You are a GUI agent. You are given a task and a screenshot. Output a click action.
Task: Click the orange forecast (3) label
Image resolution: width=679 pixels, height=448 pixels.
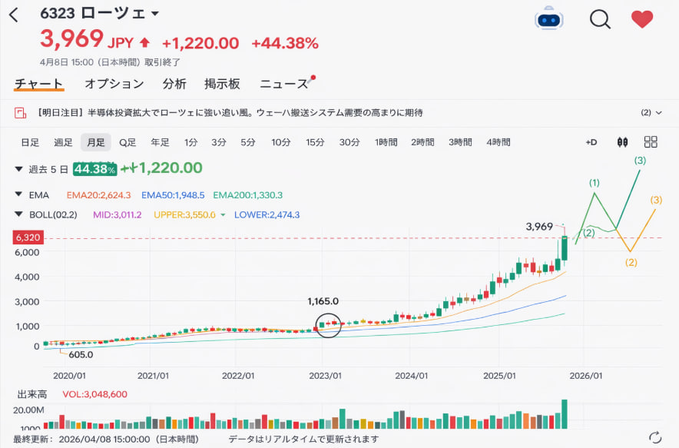tap(656, 200)
